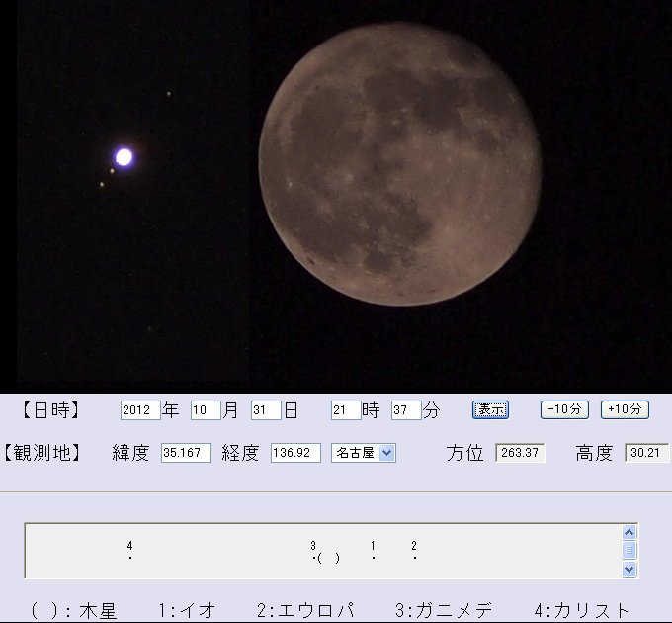Click the minute field showing 37
Image resolution: width=672 pixels, height=623 pixels.
pyautogui.click(x=406, y=410)
